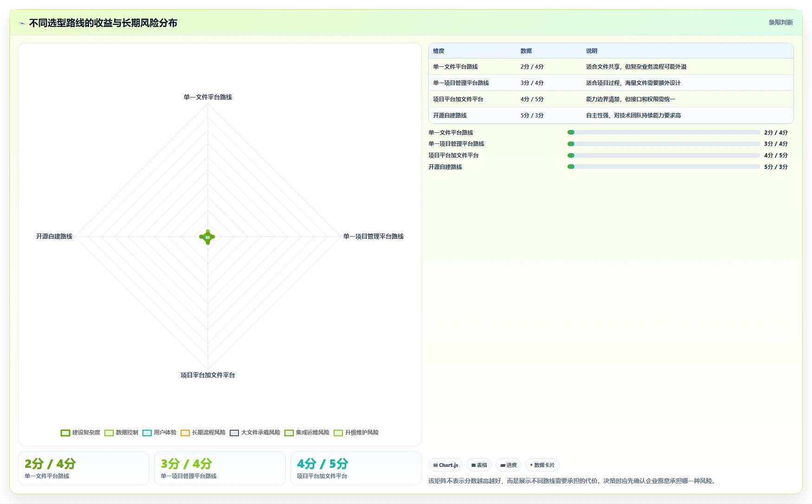Image resolution: width=812 pixels, height=504 pixels.
Task: Click the 2分 / 4分 cell in the table
Action: click(x=532, y=67)
